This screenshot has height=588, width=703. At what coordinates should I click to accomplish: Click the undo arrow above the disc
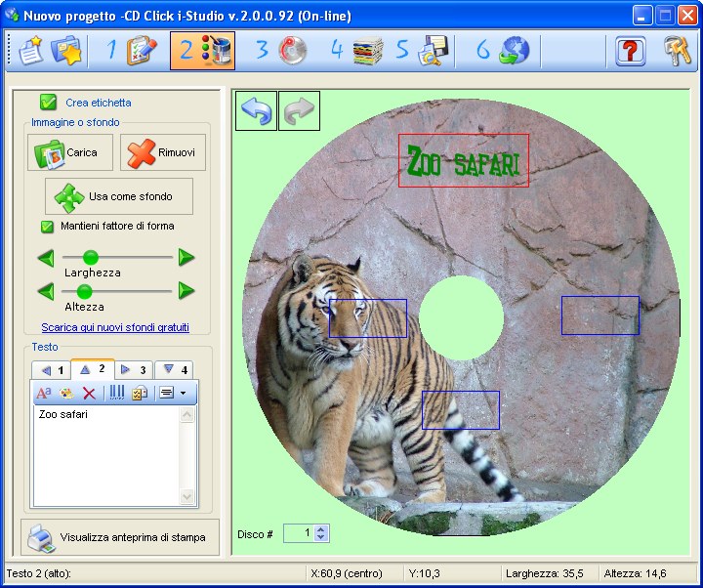point(257,111)
